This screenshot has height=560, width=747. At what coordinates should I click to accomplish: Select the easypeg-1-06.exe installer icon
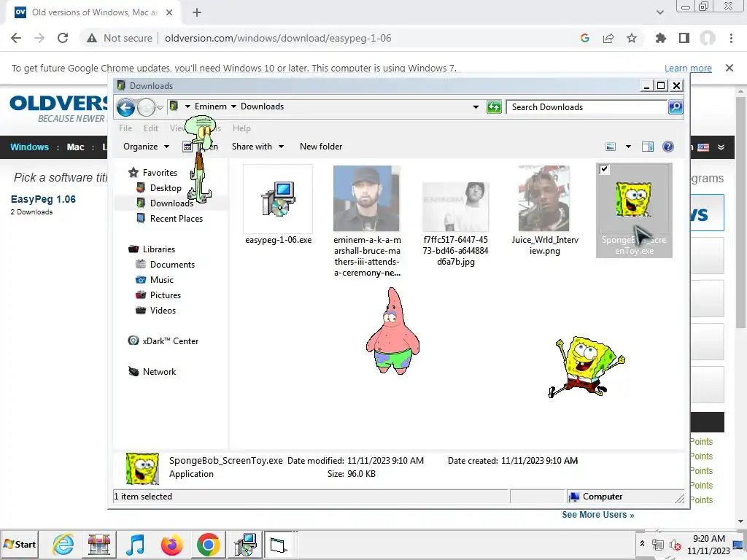pyautogui.click(x=278, y=199)
